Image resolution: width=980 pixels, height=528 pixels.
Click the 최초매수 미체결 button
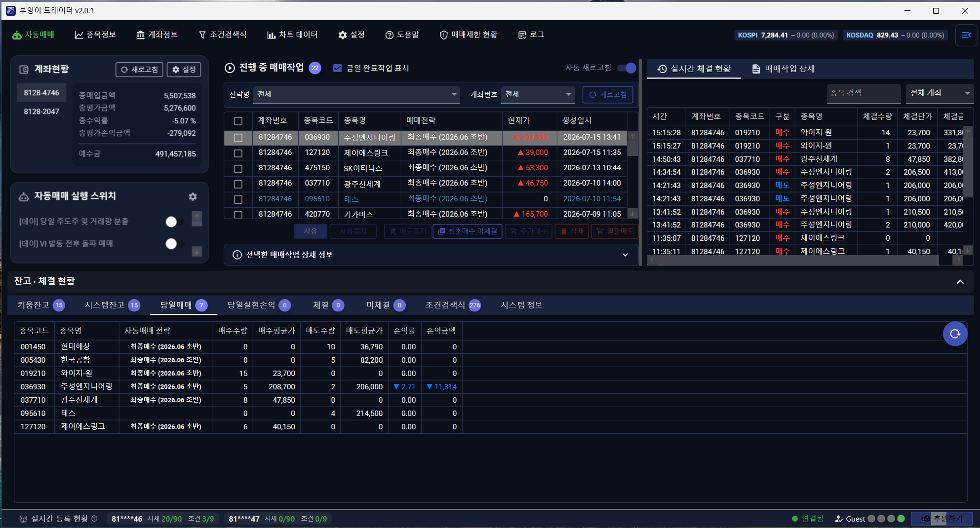click(x=468, y=231)
